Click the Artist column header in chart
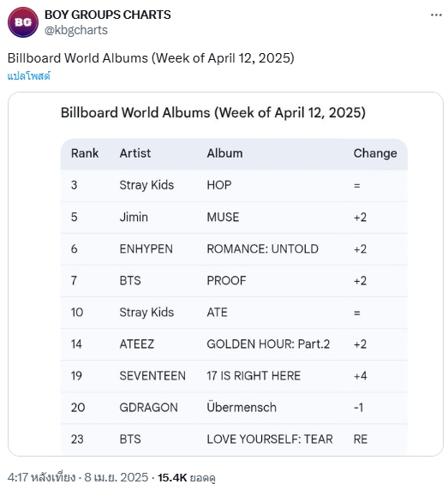 [x=135, y=153]
